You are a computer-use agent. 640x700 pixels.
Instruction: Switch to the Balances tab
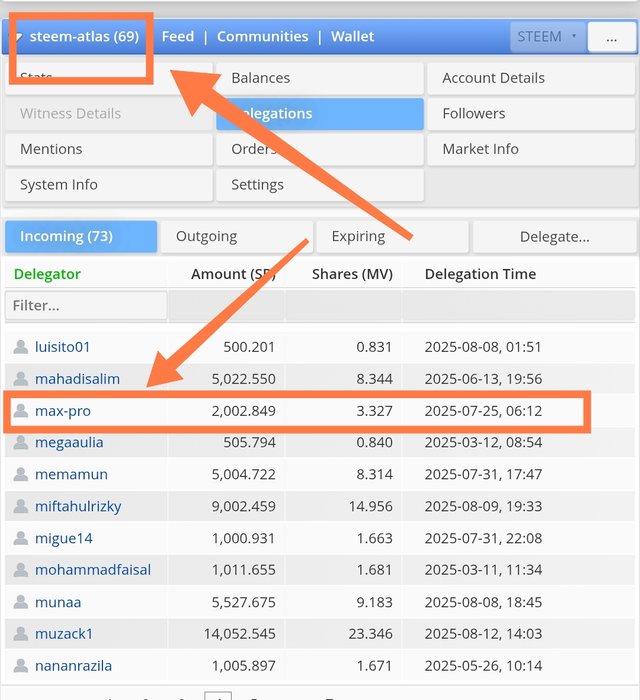coord(320,78)
